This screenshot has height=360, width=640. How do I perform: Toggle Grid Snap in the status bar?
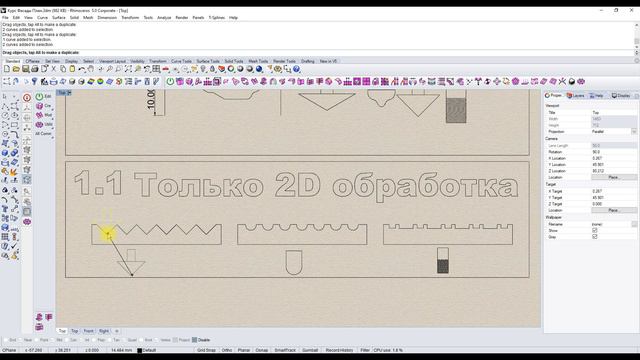[206, 350]
